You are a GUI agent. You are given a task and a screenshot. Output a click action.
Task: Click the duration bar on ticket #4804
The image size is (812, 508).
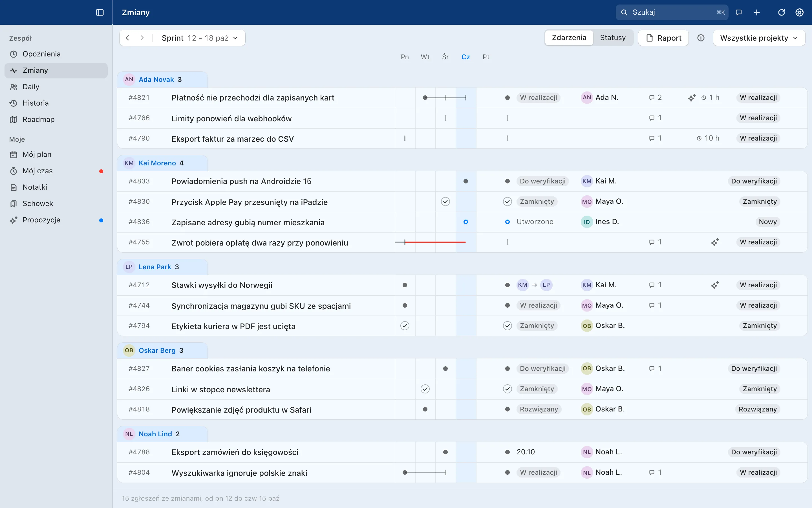[425, 472]
